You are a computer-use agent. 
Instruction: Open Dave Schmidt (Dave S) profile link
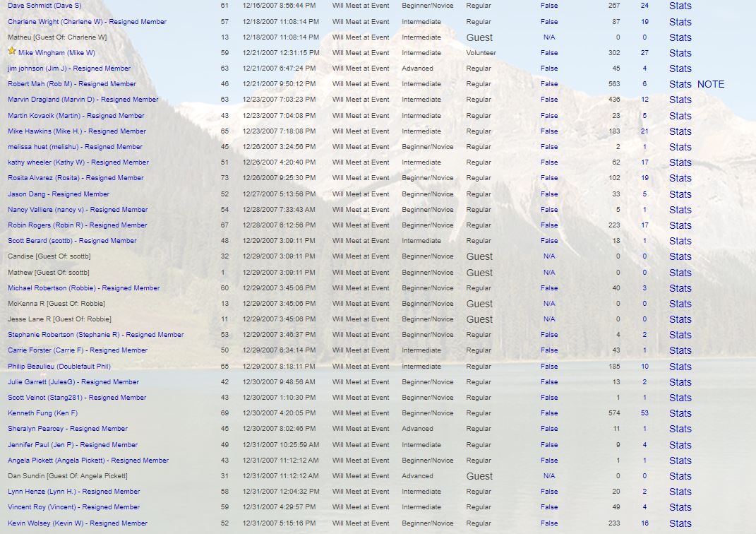click(x=44, y=6)
